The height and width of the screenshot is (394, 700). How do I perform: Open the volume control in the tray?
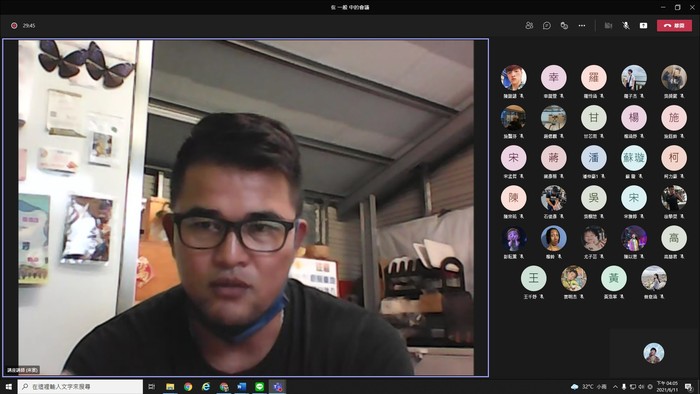(642, 386)
